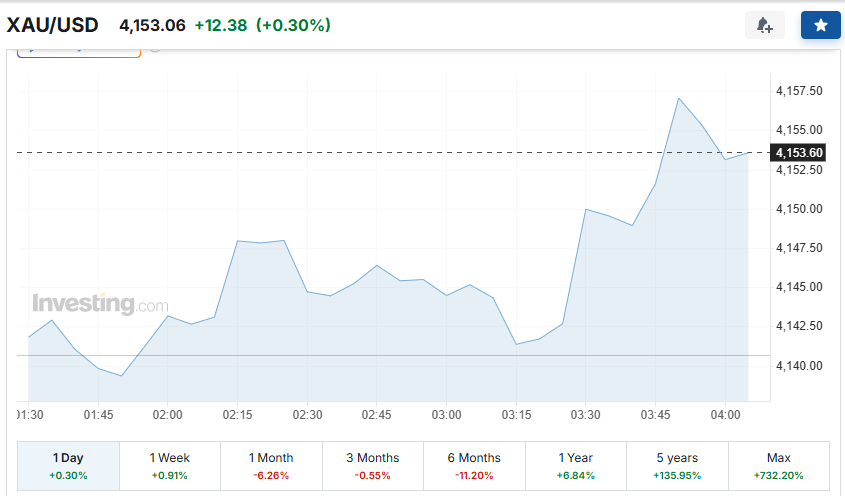Screen dimensions: 845x496
Task: Click the 4,142.50 price axis label
Action: [x=799, y=326]
